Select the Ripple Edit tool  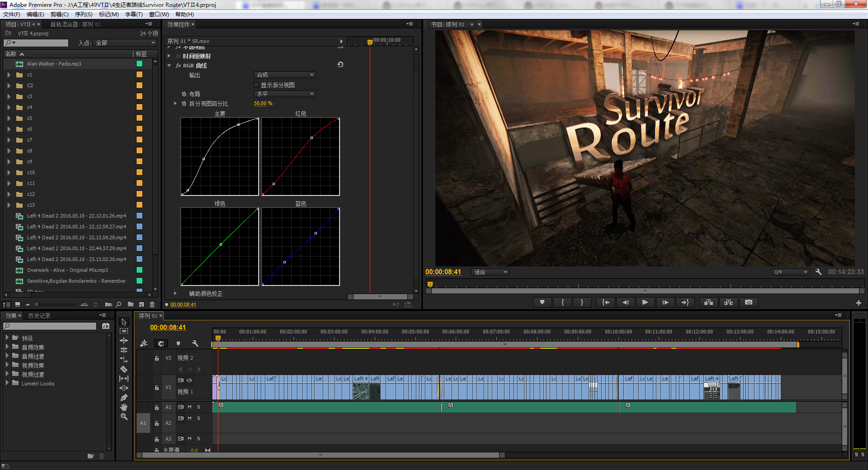point(124,341)
